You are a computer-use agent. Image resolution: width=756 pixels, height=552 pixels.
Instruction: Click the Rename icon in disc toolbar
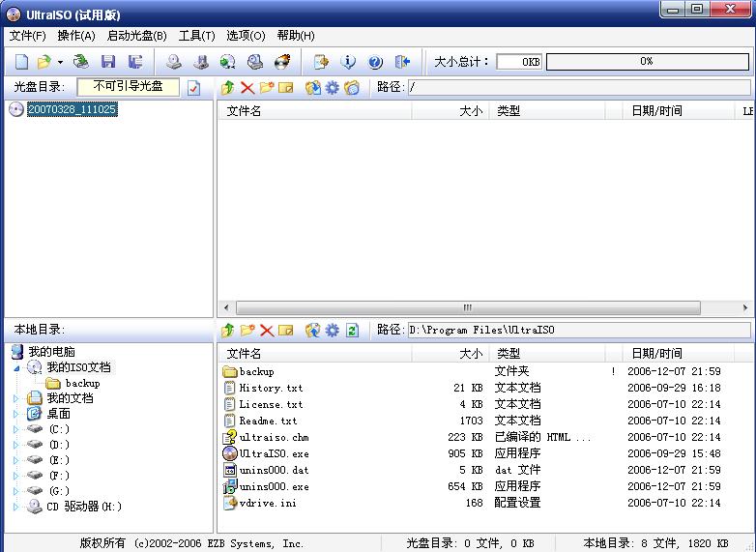[x=285, y=88]
